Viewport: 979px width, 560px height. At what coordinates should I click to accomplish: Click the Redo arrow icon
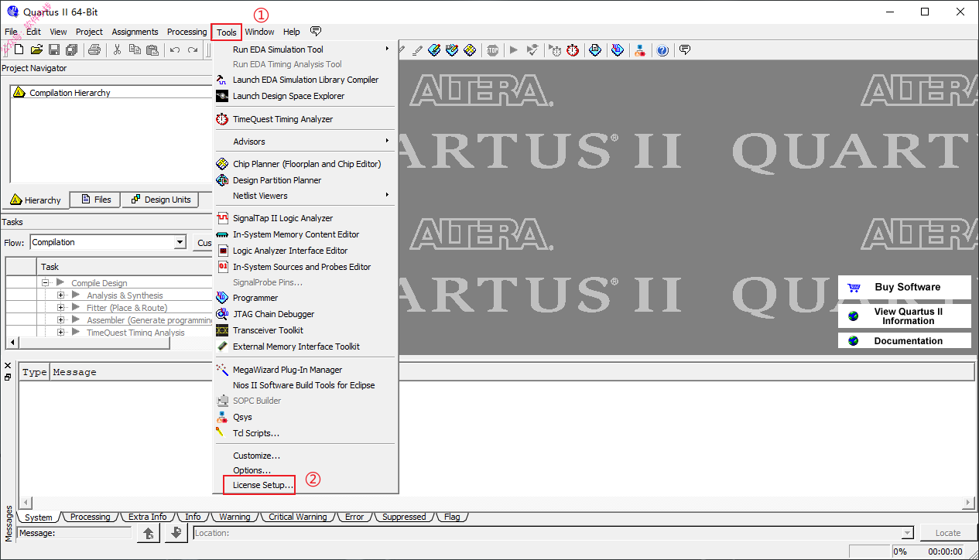point(193,50)
